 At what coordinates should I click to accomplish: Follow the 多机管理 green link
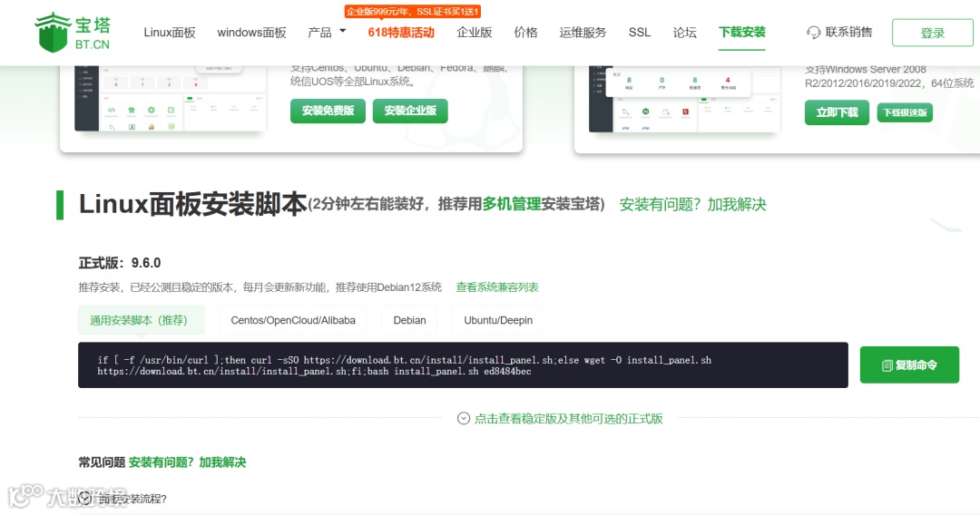coord(511,204)
